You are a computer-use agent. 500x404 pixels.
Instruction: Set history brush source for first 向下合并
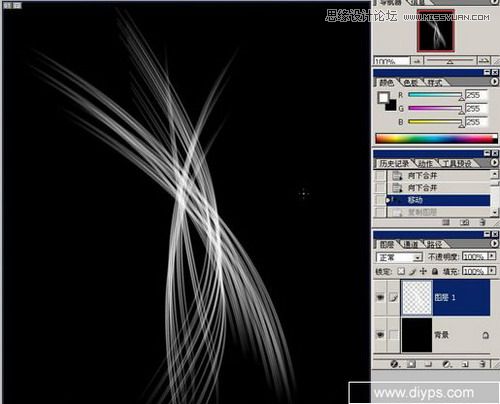click(x=380, y=175)
